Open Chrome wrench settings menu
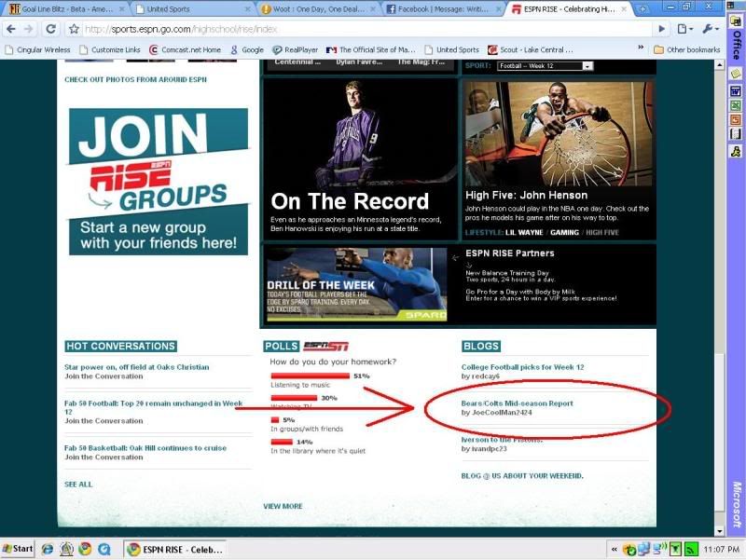 (x=710, y=29)
